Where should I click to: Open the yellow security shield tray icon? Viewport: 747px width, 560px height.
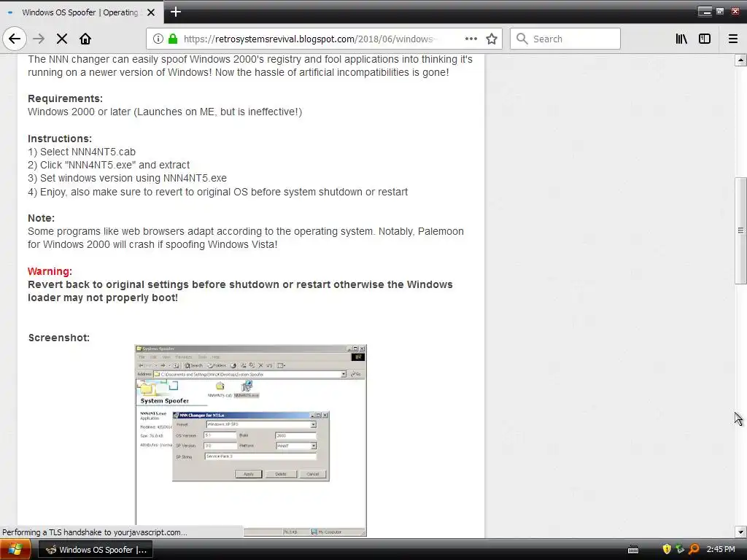(x=667, y=550)
